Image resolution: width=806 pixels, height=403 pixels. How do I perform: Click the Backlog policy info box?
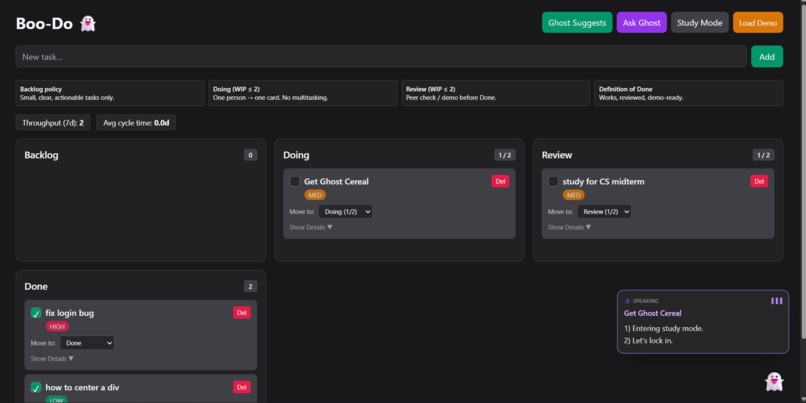tap(110, 93)
